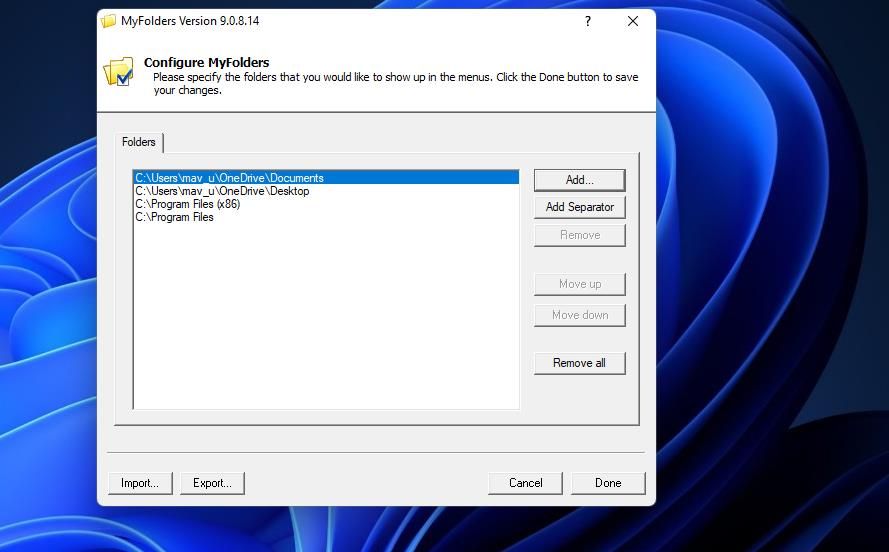
Task: Save changes with the Done button
Action: 608,483
